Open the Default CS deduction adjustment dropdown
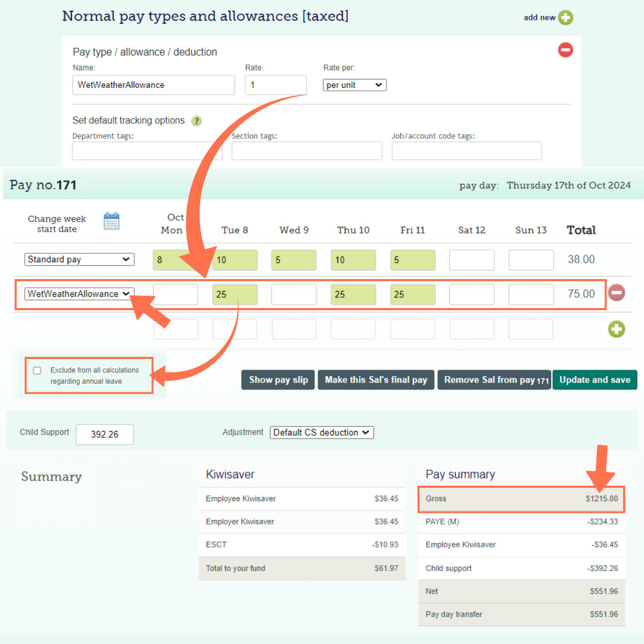The height and width of the screenshot is (644, 644). (321, 433)
